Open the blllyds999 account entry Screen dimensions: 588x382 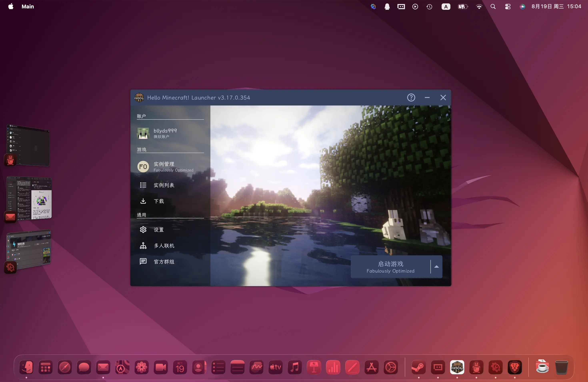tap(170, 133)
